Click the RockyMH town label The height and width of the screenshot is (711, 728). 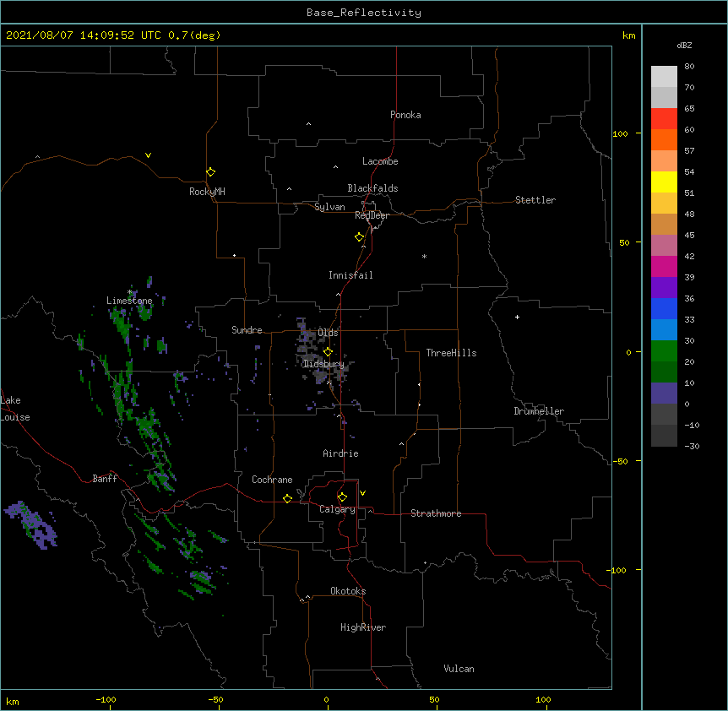click(x=207, y=192)
